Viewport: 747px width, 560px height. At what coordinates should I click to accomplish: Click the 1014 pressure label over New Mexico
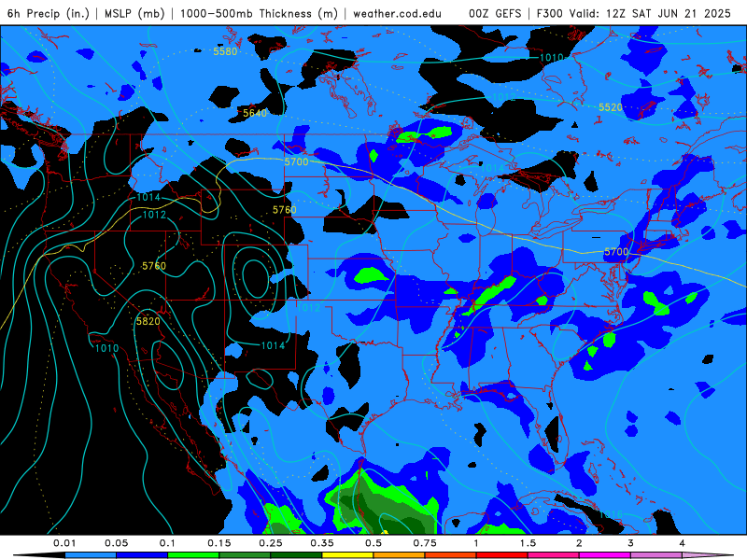pos(273,345)
